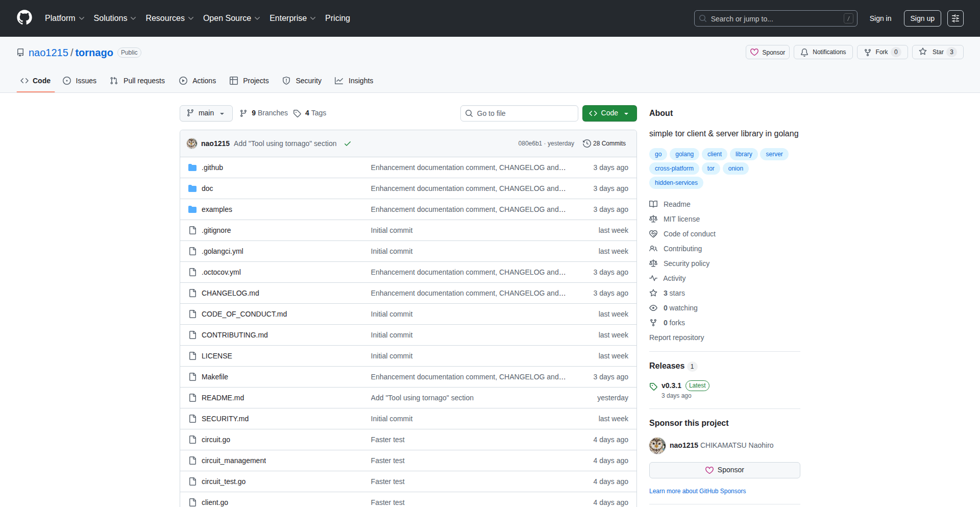The width and height of the screenshot is (980, 507).
Task: Click the Go to file search box
Action: click(519, 113)
